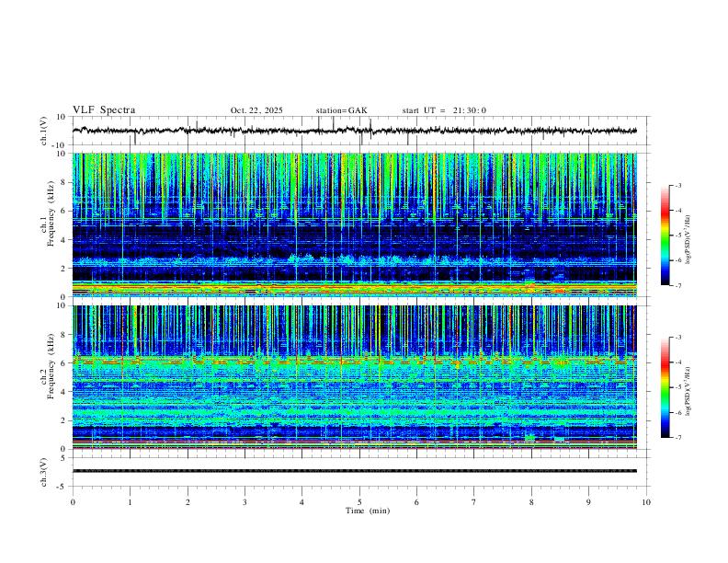The image size is (728, 563).
Task: Click the "station=GAK" header label
Action: (341, 110)
